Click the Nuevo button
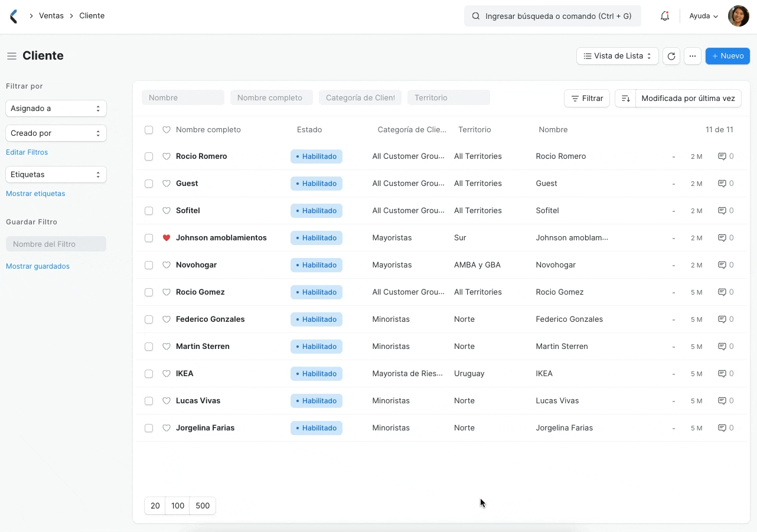This screenshot has width=757, height=532. [x=727, y=56]
